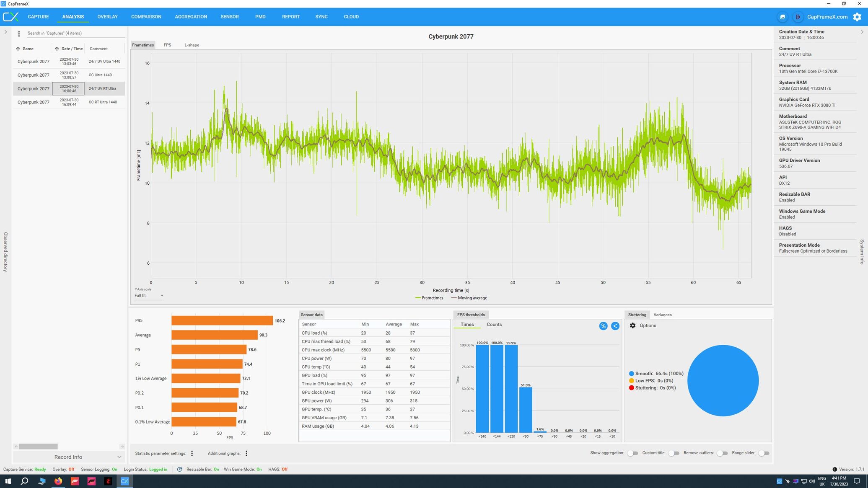Select the Frametimes graph tab
This screenshot has height=488, width=868.
point(143,45)
